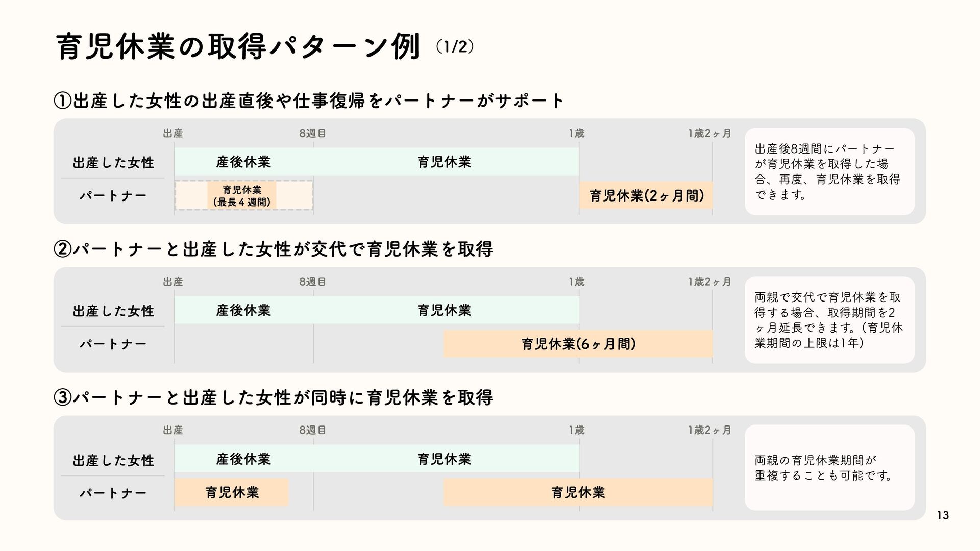Click the note box starting 両親で交代で育児休業
The height and width of the screenshot is (551, 980).
[829, 320]
